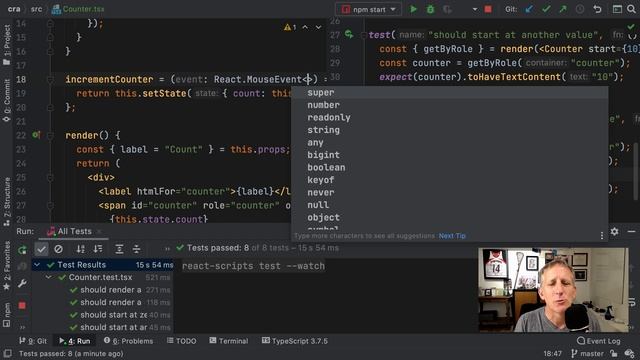Open the TODO tool window
Image resolution: width=640 pixels, height=360 pixels.
[x=181, y=341]
